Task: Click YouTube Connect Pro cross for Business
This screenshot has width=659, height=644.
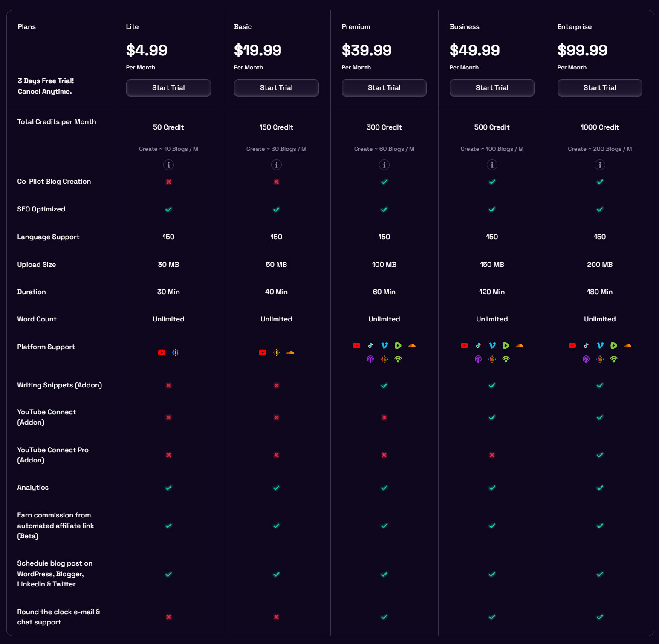Action: point(492,455)
